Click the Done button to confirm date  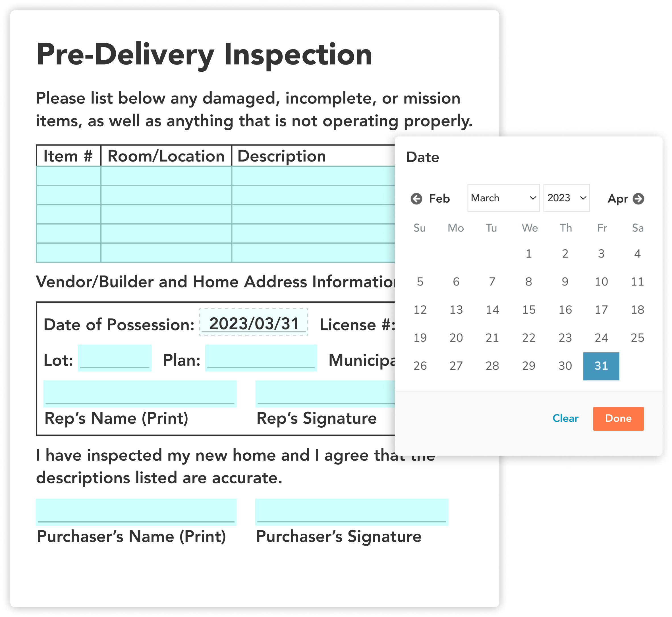point(619,418)
